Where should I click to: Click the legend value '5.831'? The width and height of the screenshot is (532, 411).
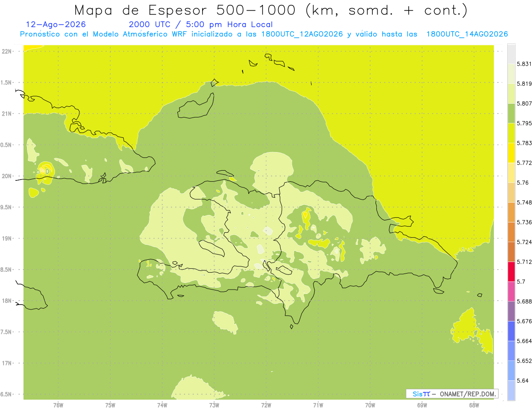(x=524, y=64)
